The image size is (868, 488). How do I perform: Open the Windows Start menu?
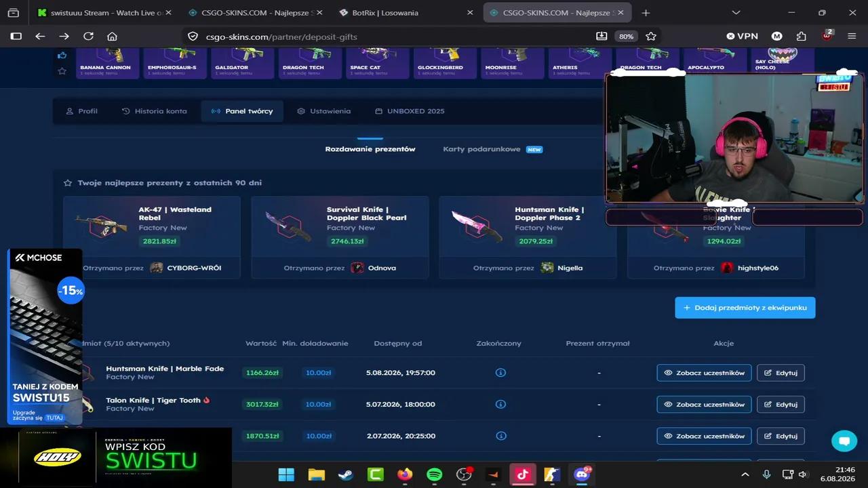tap(286, 474)
